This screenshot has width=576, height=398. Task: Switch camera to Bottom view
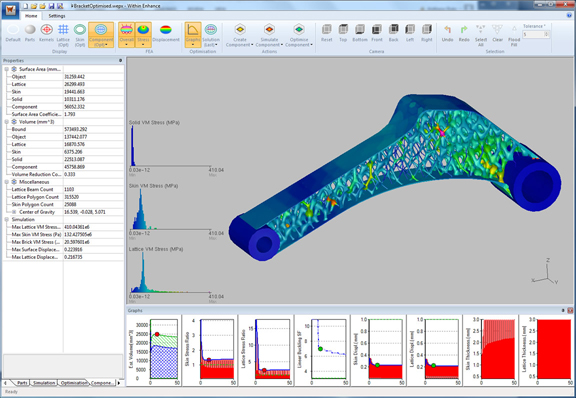tap(360, 33)
